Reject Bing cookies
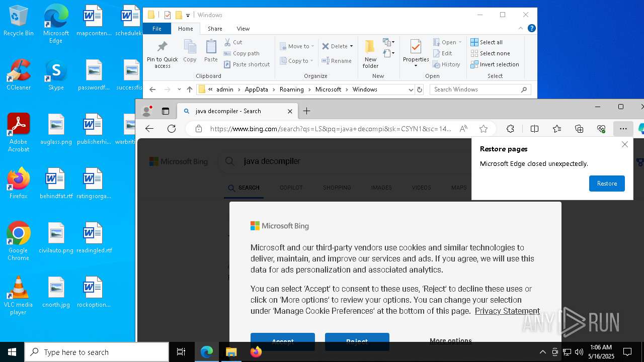644x362 pixels. tap(357, 341)
